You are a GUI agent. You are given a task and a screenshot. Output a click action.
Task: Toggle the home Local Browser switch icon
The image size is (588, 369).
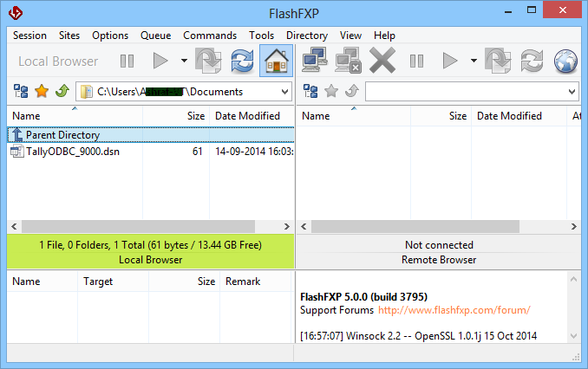pyautogui.click(x=276, y=61)
